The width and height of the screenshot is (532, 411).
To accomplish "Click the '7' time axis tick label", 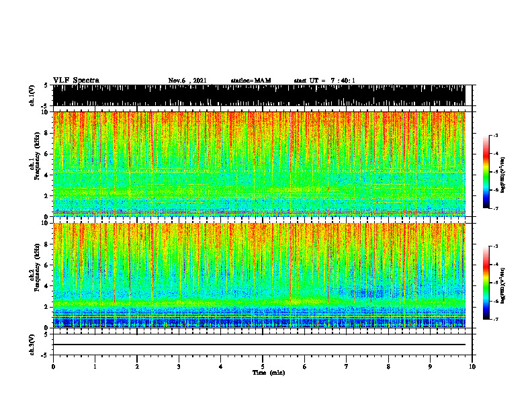I will click(x=347, y=367).
